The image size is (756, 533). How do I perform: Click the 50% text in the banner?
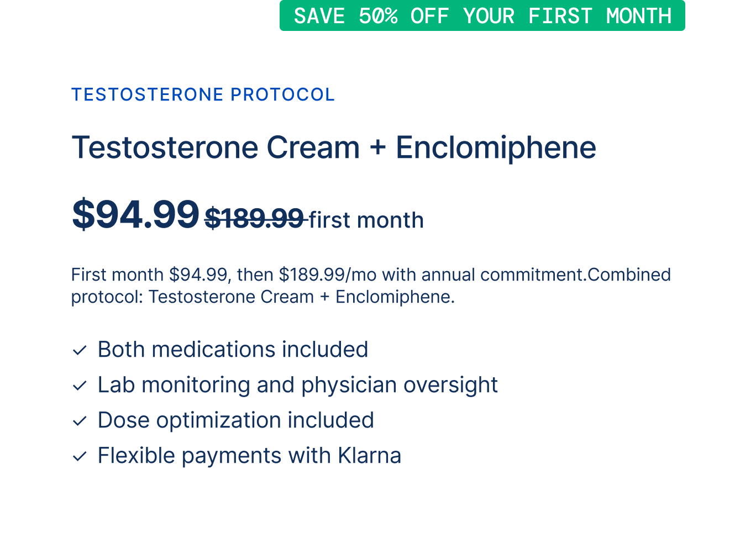pos(378,16)
